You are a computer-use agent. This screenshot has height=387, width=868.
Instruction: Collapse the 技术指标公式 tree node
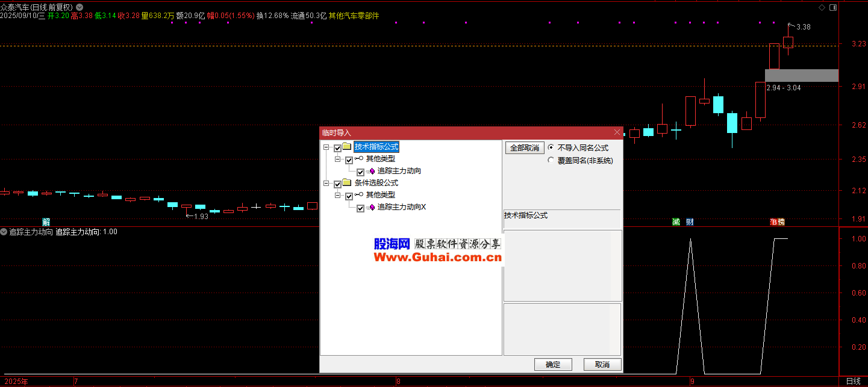326,147
